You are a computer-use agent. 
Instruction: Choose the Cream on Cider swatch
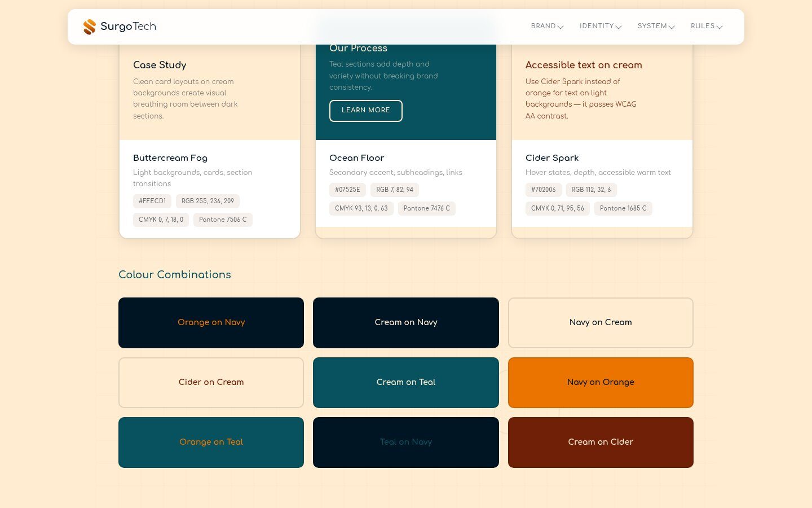pyautogui.click(x=601, y=443)
